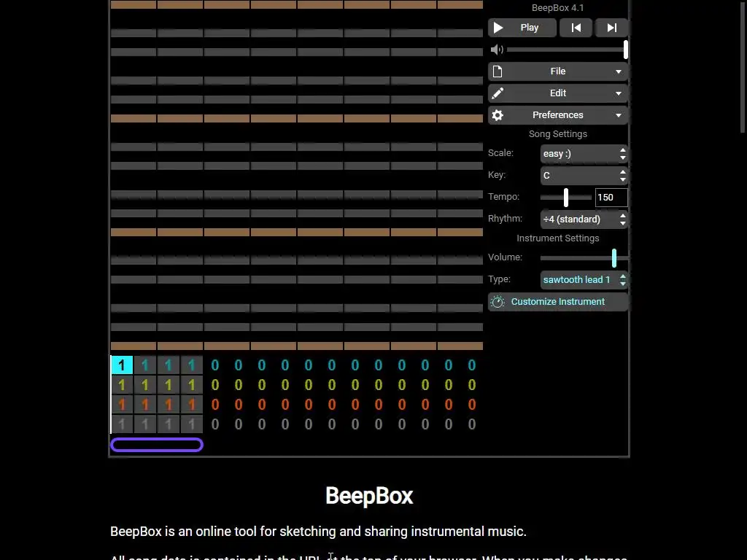Select second cyan channel pattern cell
Screen dimensions: 747x560
145,365
